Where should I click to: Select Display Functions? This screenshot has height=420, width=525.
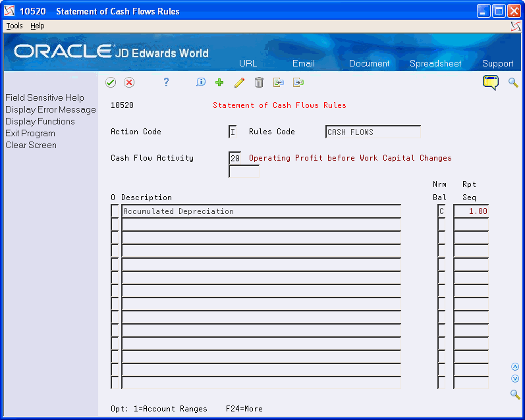[40, 122]
